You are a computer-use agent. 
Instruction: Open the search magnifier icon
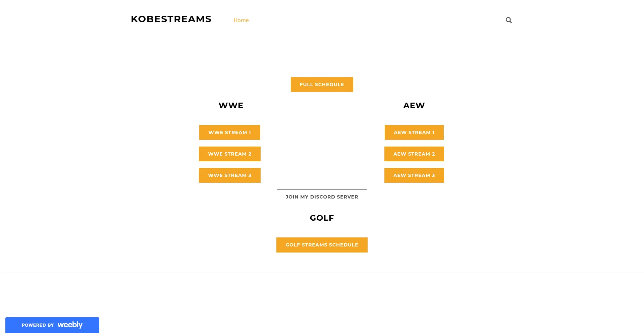pos(508,20)
